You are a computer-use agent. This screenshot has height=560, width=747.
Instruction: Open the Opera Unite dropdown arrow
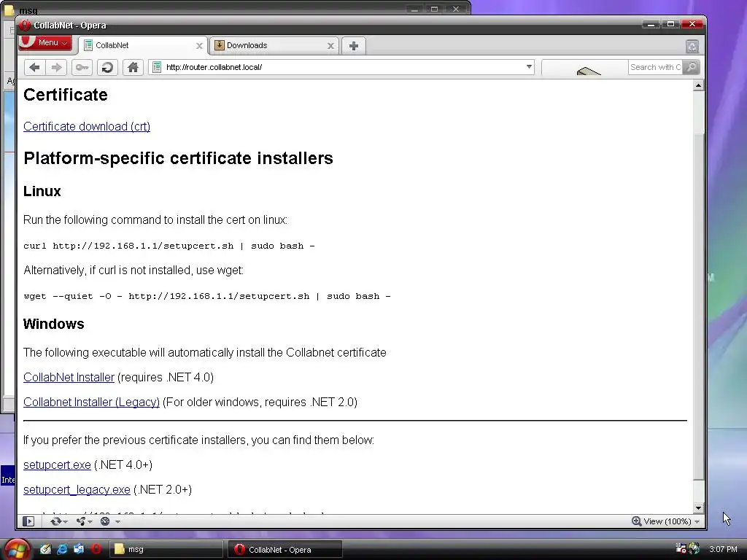(x=90, y=522)
